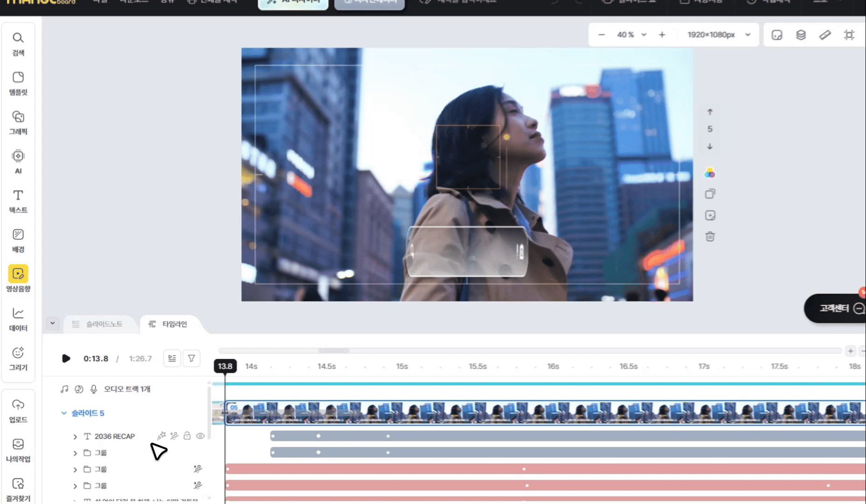Open the 검색 search panel
The width and height of the screenshot is (866, 504).
coord(18,43)
